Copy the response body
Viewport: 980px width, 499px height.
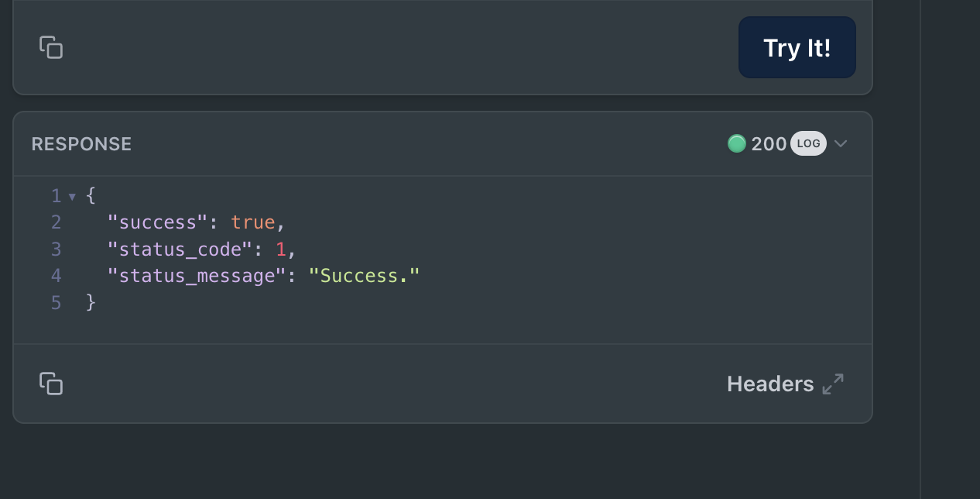click(51, 384)
